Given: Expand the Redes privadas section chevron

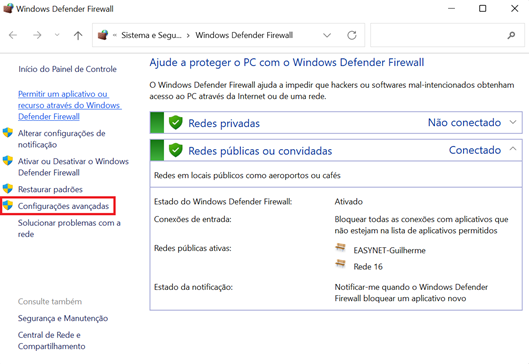Looking at the screenshot, I should 513,122.
